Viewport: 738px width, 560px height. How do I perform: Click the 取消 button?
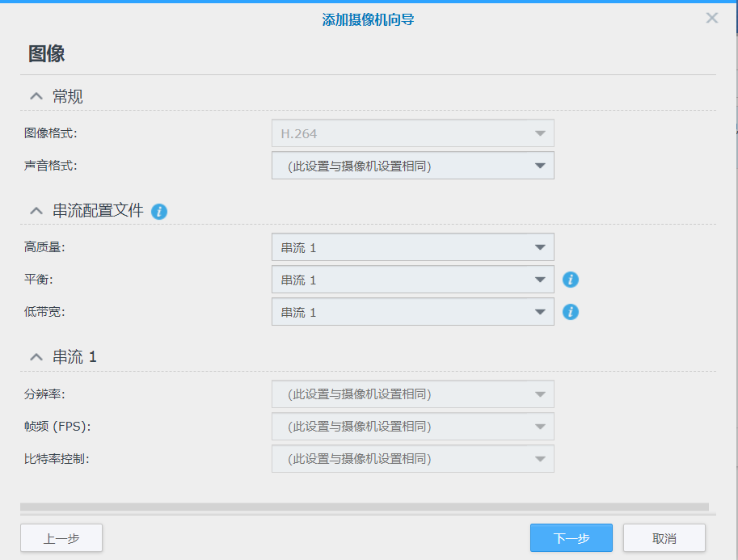click(x=664, y=538)
